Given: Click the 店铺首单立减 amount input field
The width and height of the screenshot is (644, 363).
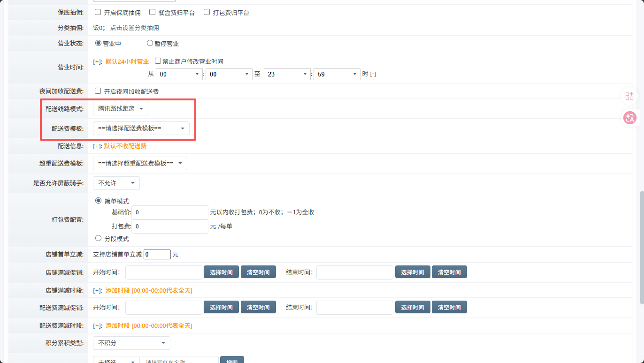Looking at the screenshot, I should 157,255.
